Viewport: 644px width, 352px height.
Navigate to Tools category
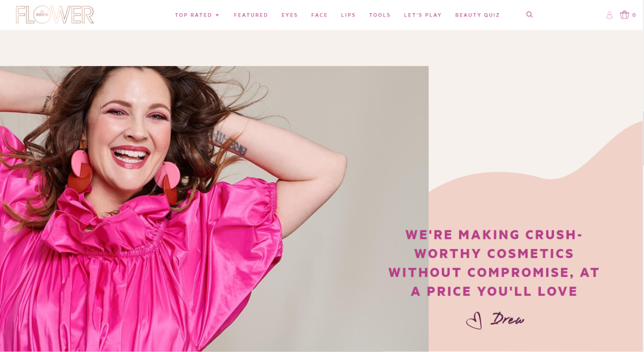379,15
